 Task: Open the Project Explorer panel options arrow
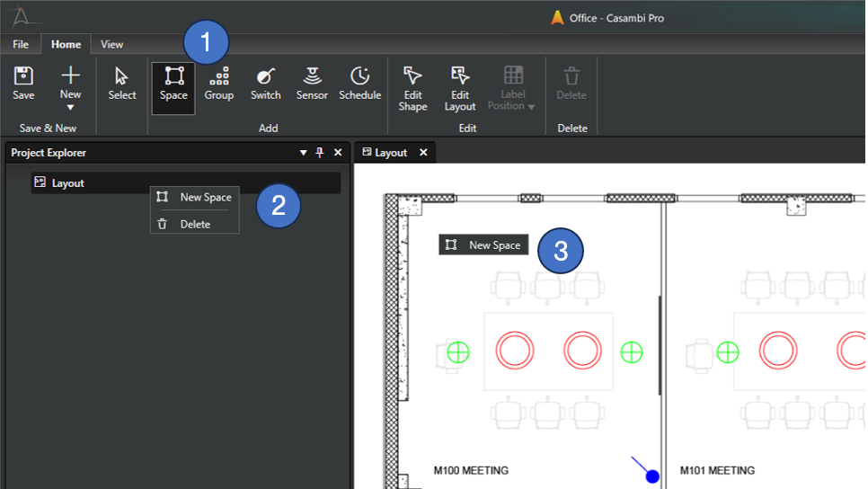[x=303, y=153]
